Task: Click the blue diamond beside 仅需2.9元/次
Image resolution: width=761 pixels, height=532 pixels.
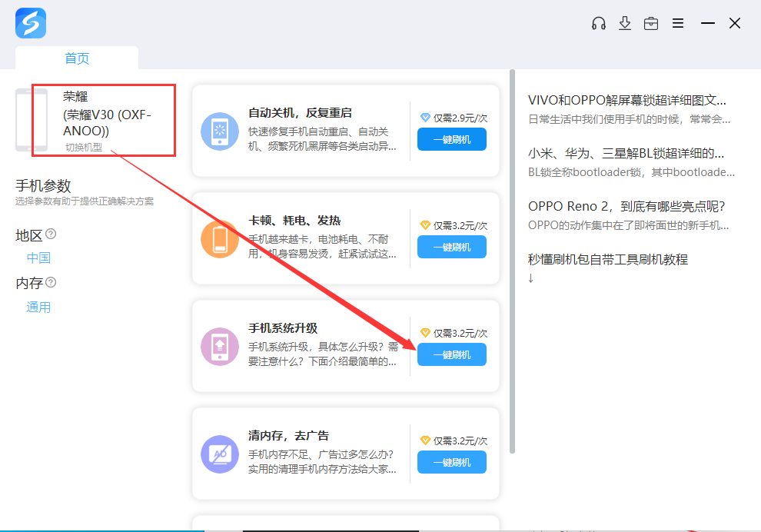Action: [425, 118]
